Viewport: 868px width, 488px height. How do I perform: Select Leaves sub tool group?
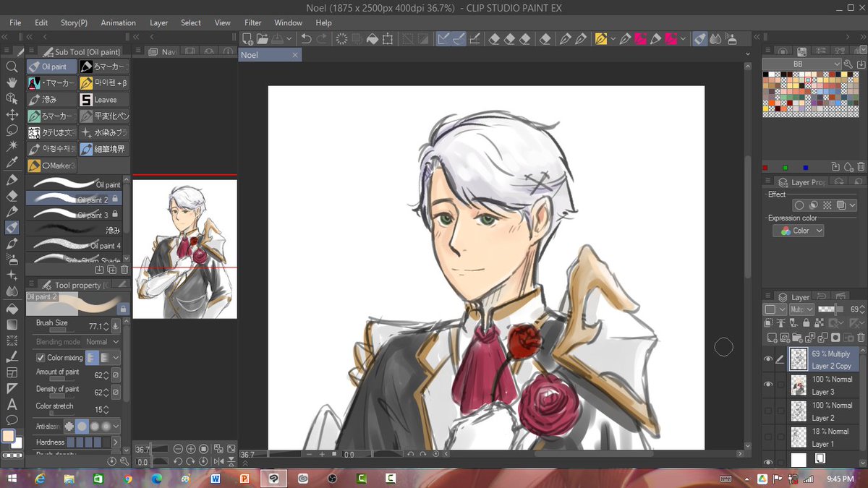[105, 100]
